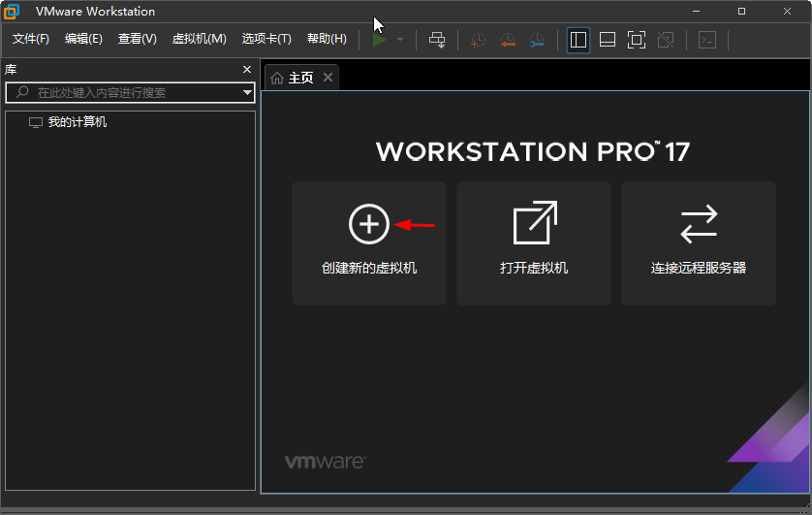Click the revert to snapshot icon

click(508, 40)
